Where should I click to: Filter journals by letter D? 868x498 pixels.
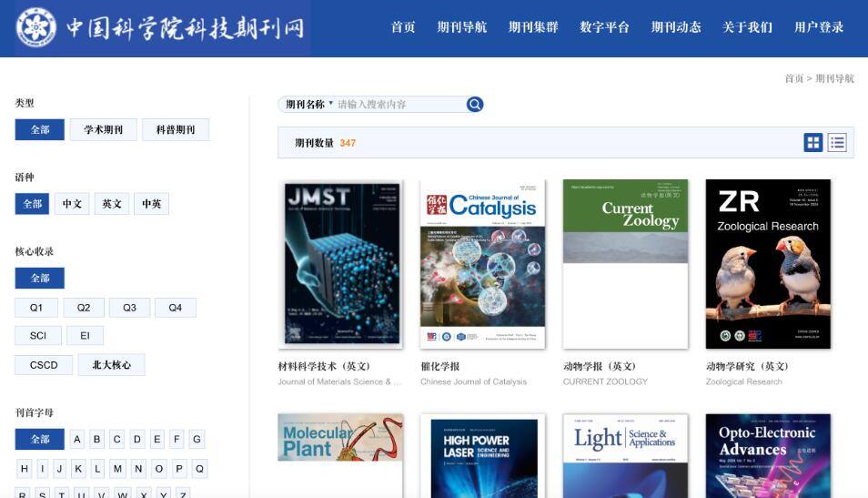tap(136, 440)
